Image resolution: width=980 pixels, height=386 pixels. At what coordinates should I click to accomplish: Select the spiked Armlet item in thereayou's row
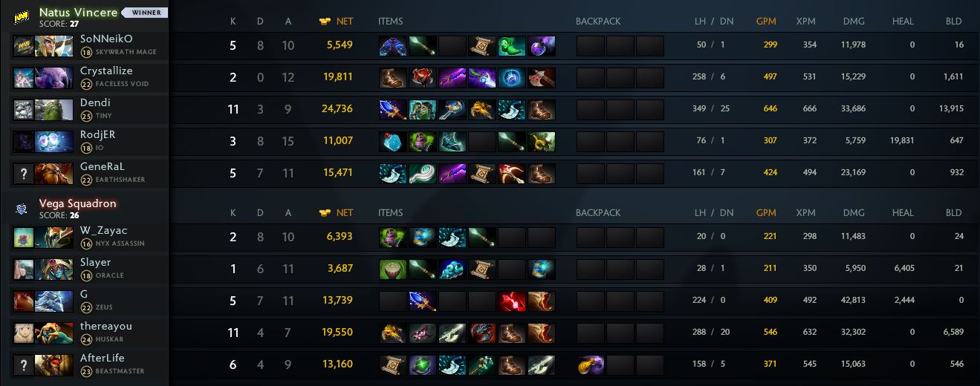click(482, 333)
